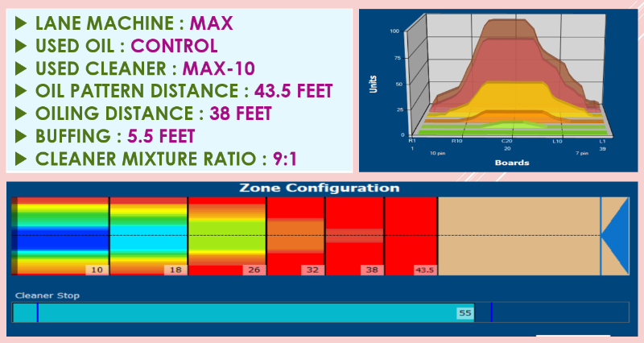This screenshot has width=644, height=343.
Task: Select the zone ending at 18 feet
Action: (x=148, y=235)
